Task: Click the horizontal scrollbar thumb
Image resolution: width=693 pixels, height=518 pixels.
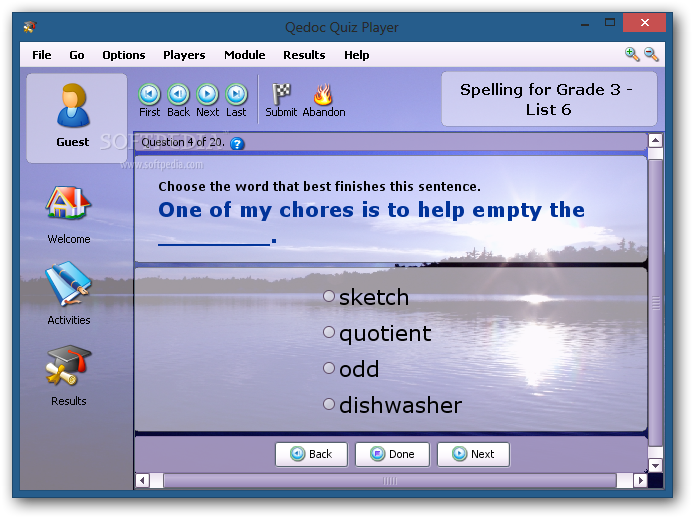Action: tap(390, 480)
